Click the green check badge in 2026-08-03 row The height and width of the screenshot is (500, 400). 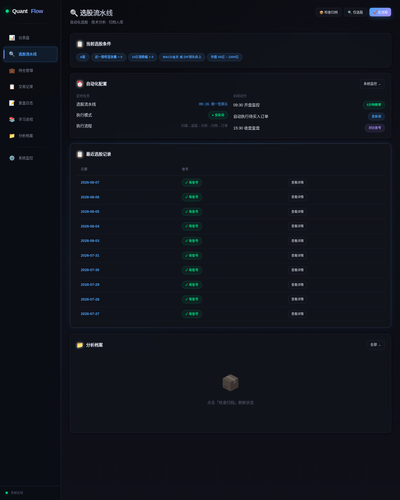(192, 241)
